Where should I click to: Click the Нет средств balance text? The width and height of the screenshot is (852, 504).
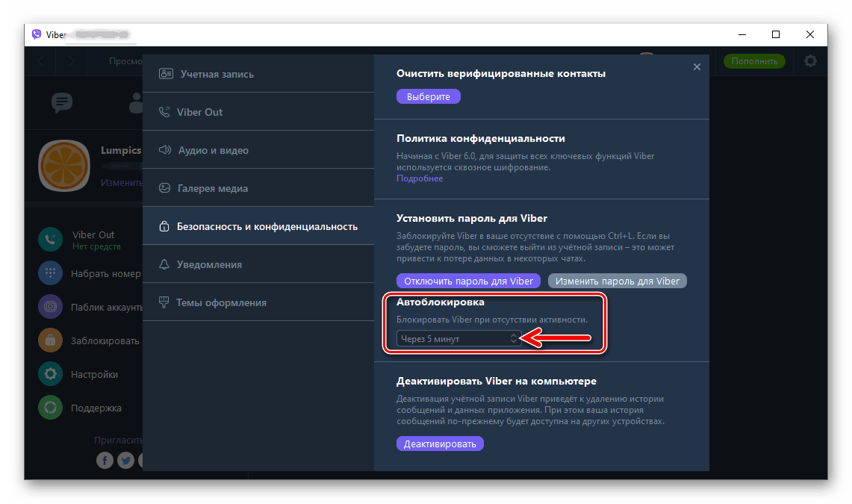[97, 246]
